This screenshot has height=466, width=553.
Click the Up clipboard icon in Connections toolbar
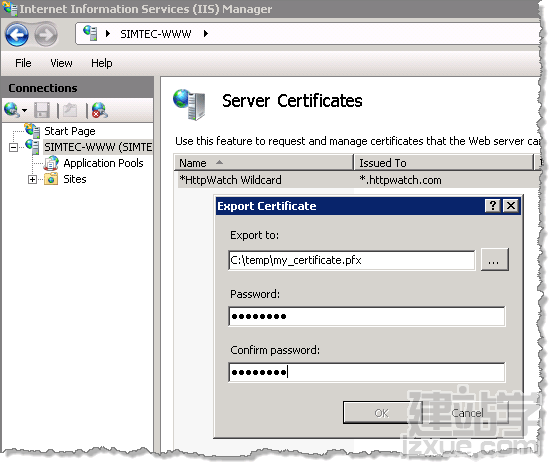click(70, 110)
